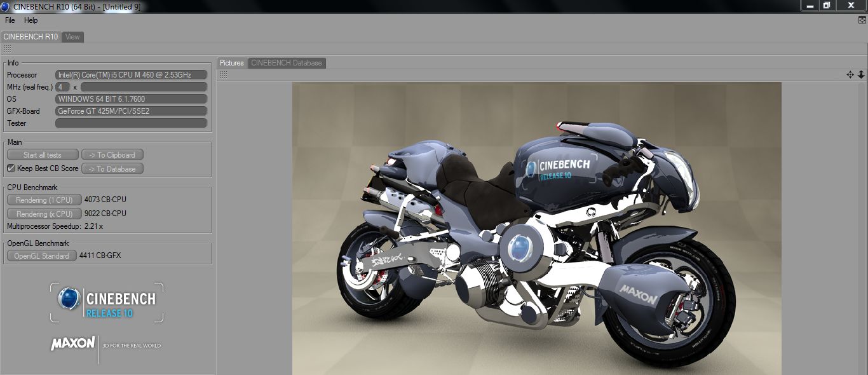Click the left panel grip handle icon
The width and height of the screenshot is (868, 375).
(7, 49)
